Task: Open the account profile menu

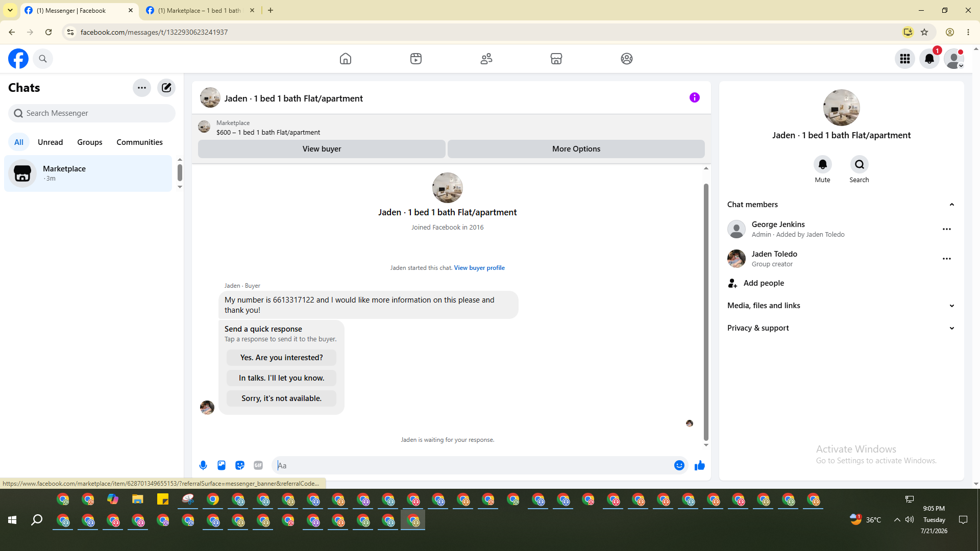Action: (954, 59)
